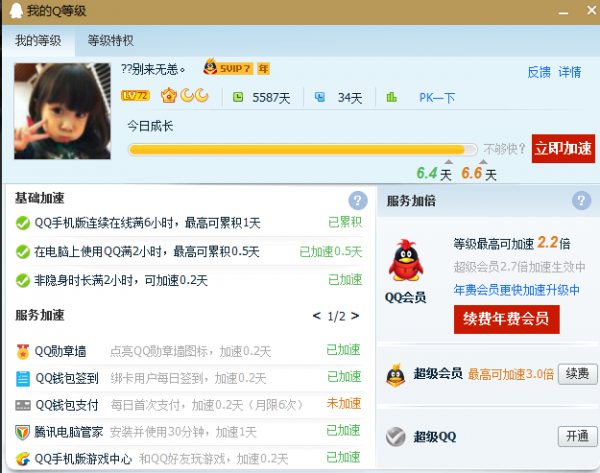The height and width of the screenshot is (473, 600).
Task: Click the first moon level icon
Action: point(187,95)
